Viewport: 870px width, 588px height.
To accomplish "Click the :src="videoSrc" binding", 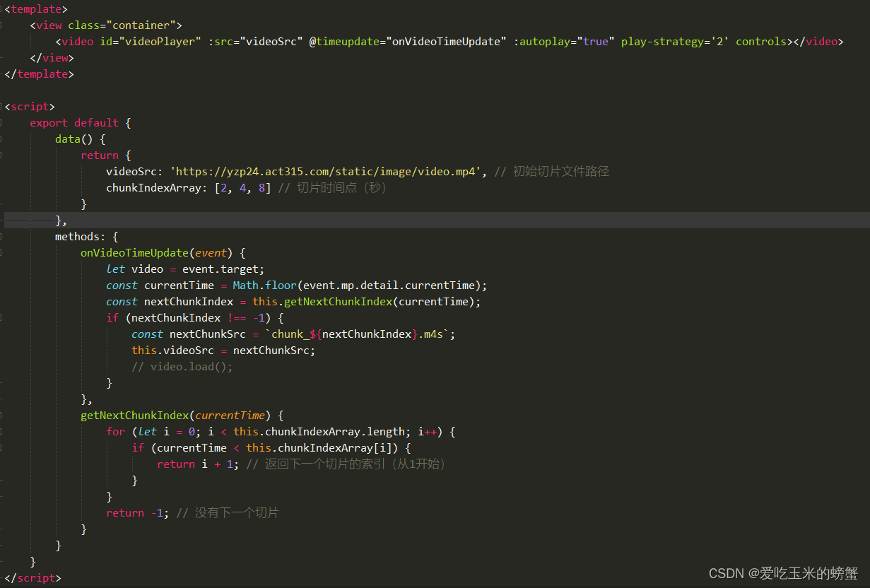I will coord(255,42).
